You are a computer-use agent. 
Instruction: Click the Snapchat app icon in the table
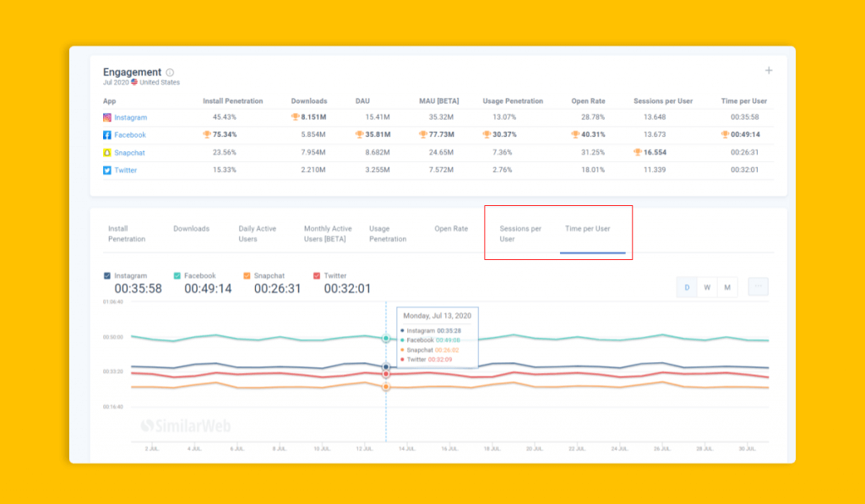tap(106, 152)
